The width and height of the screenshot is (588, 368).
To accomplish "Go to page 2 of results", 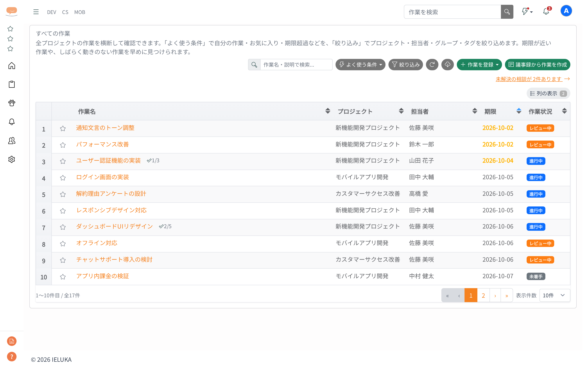I will point(483,295).
